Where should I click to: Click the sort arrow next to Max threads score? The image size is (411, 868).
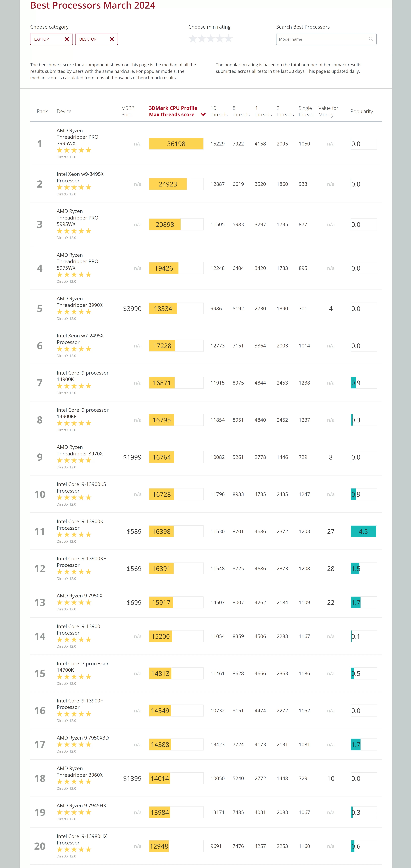click(x=203, y=115)
